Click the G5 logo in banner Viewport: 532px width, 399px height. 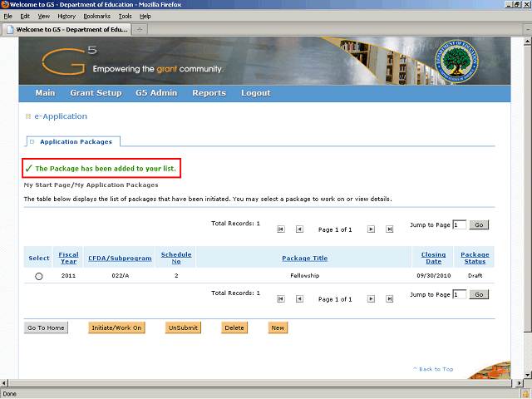[x=69, y=61]
